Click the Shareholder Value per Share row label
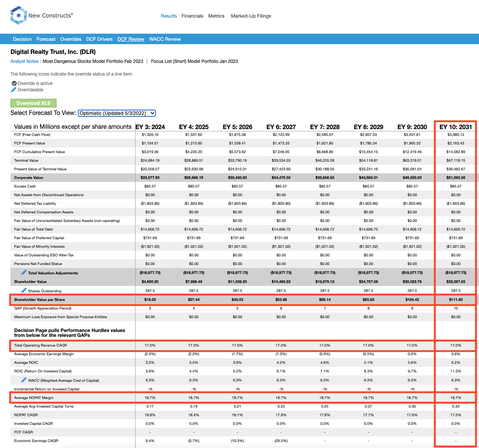Image resolution: width=479 pixels, height=448 pixels. click(x=40, y=300)
